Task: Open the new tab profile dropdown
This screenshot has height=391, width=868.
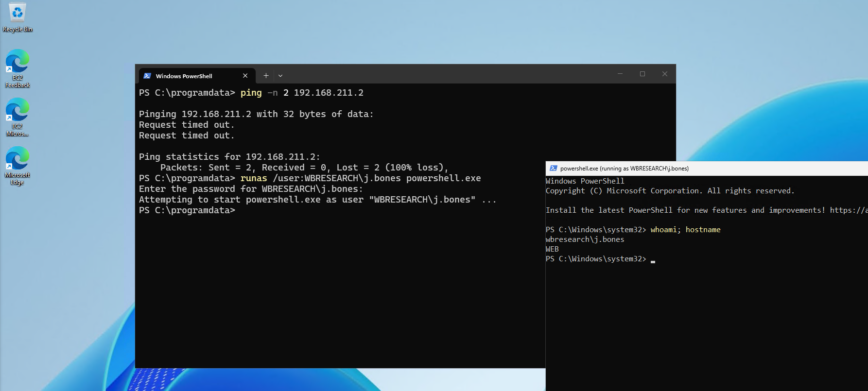Action: coord(280,76)
